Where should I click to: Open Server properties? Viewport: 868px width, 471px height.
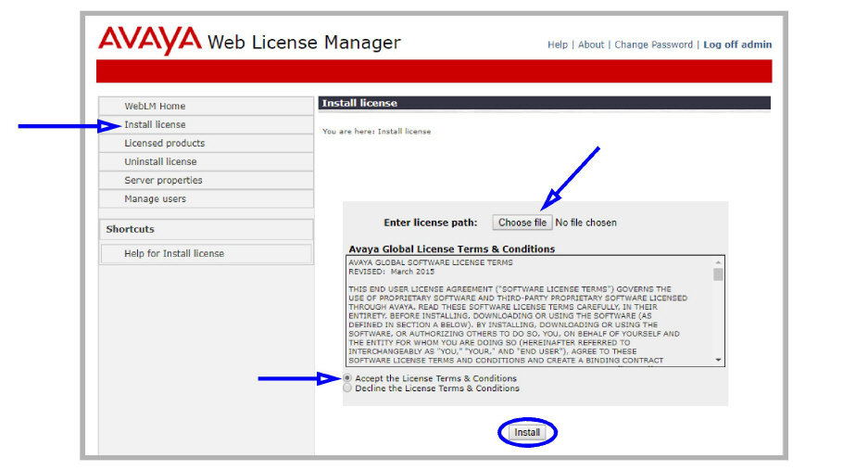(206, 180)
